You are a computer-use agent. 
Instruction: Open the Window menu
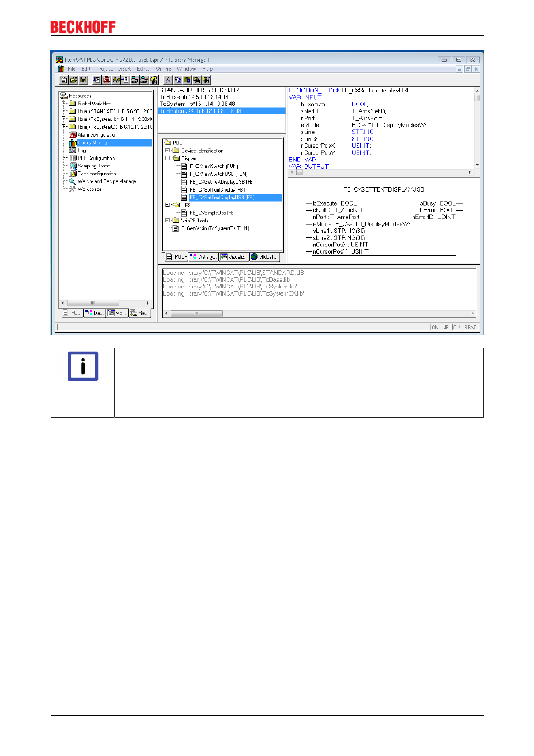(x=186, y=69)
